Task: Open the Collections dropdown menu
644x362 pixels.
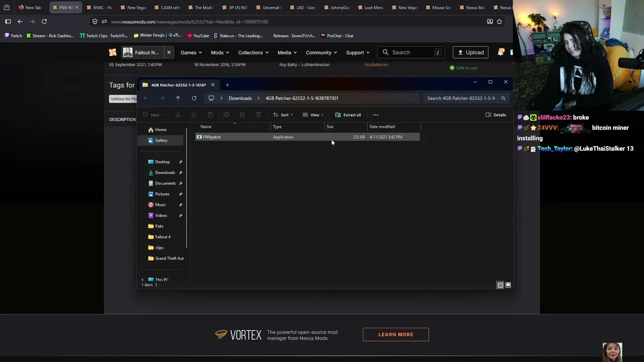Action: [253, 52]
